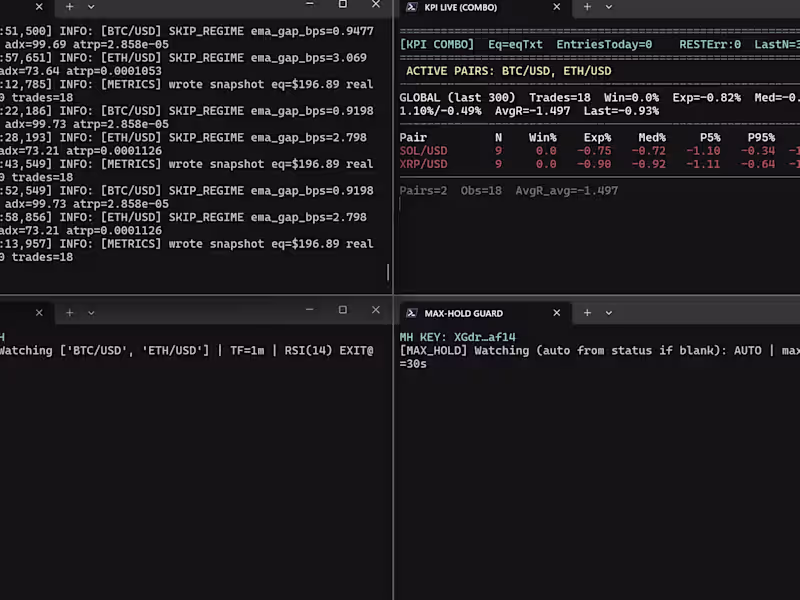Screen dimensions: 800x600
Task: Close the tab in bottom-left terminal
Action: pyautogui.click(x=39, y=313)
